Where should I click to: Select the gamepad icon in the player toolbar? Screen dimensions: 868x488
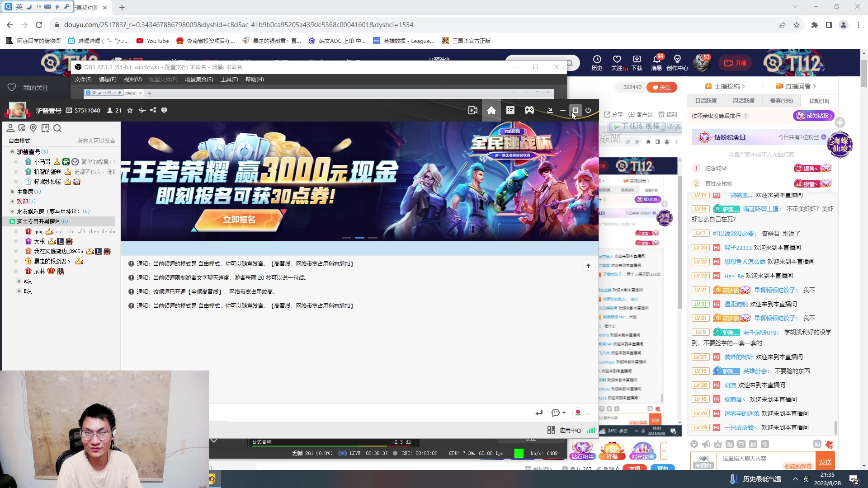pos(529,110)
